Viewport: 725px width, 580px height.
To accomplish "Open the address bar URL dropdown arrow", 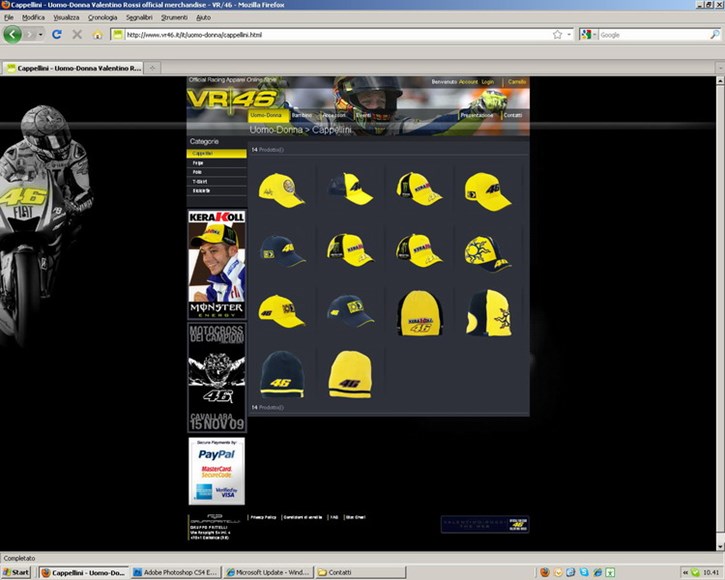I will 569,35.
